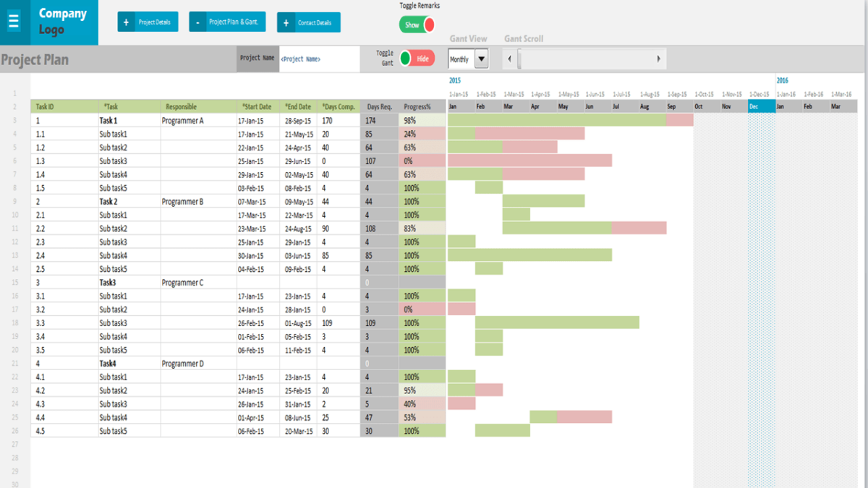This screenshot has height=488, width=868.
Task: Select the 2016 year header
Action: pos(781,80)
